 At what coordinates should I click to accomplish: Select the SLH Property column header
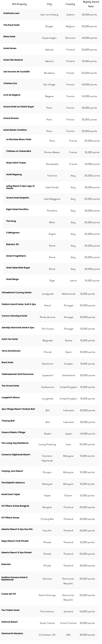coord(19,4)
